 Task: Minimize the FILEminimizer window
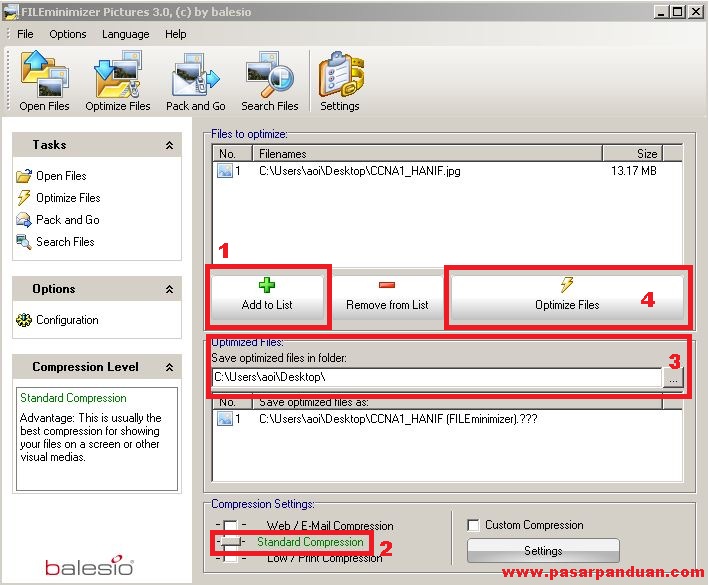coord(661,12)
